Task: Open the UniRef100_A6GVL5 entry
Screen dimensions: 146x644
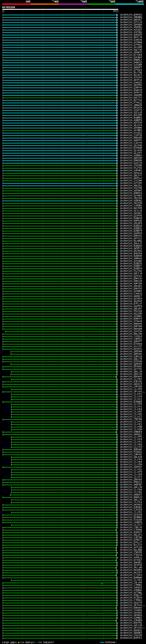Action: 131,384
